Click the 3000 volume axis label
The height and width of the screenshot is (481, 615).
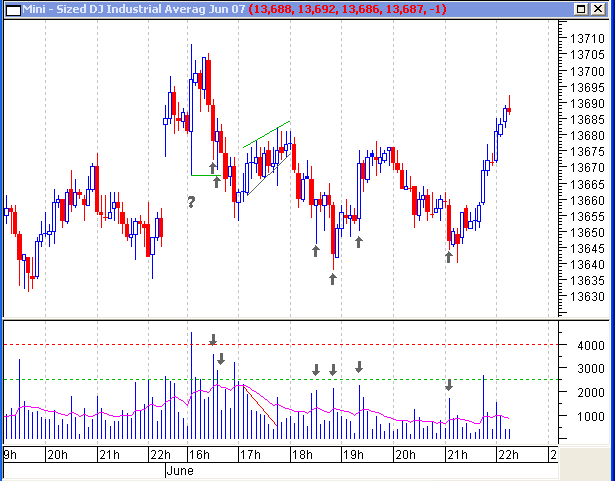pos(591,369)
